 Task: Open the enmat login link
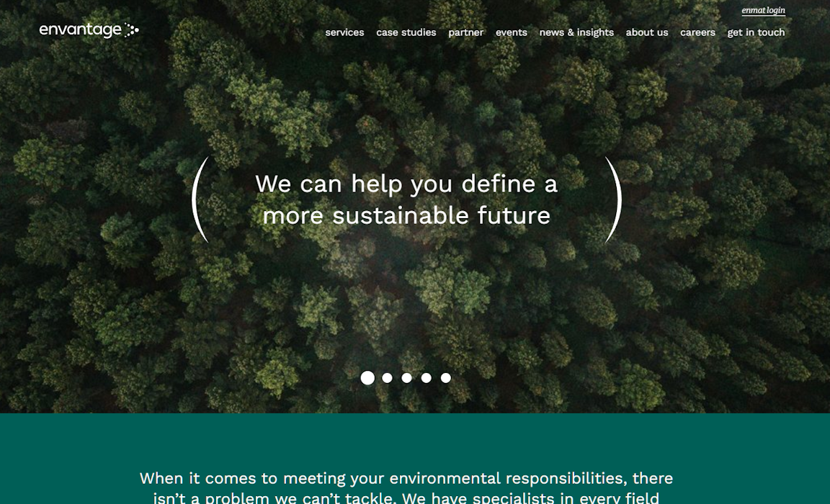[763, 11]
